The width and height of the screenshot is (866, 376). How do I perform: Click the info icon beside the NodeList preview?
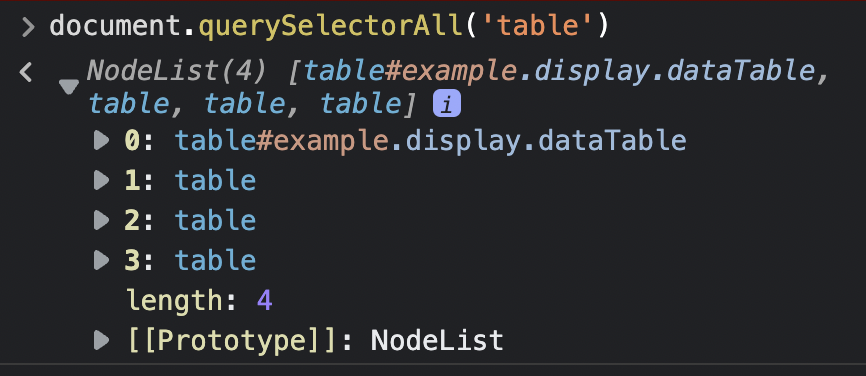pos(447,105)
